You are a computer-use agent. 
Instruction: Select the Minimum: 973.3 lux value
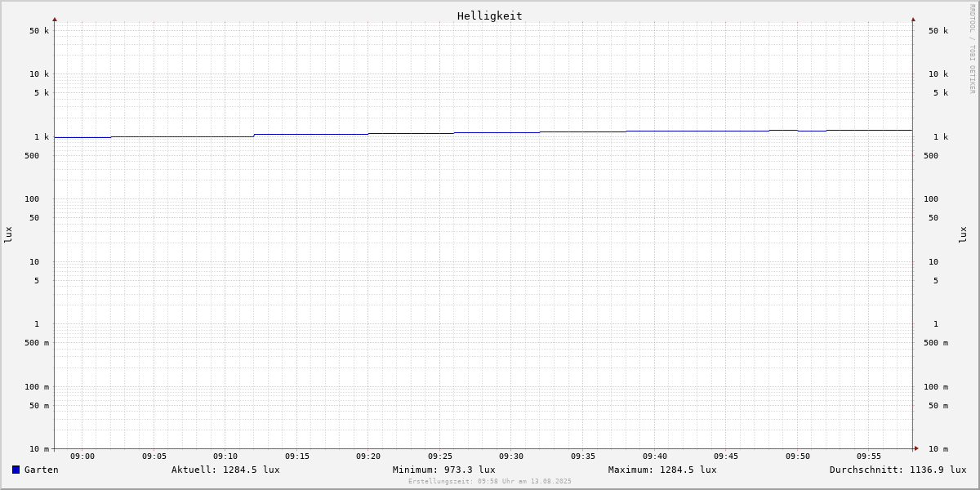click(x=443, y=470)
